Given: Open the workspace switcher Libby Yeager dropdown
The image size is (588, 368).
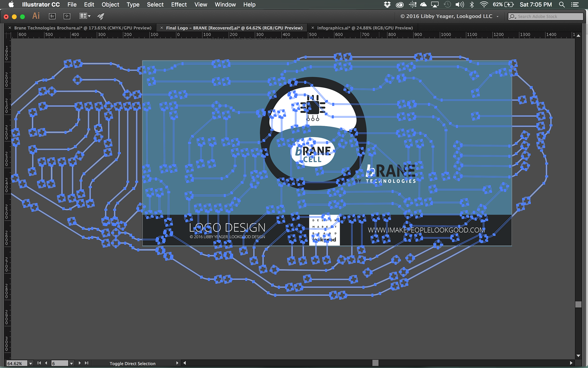Looking at the screenshot, I should point(450,16).
